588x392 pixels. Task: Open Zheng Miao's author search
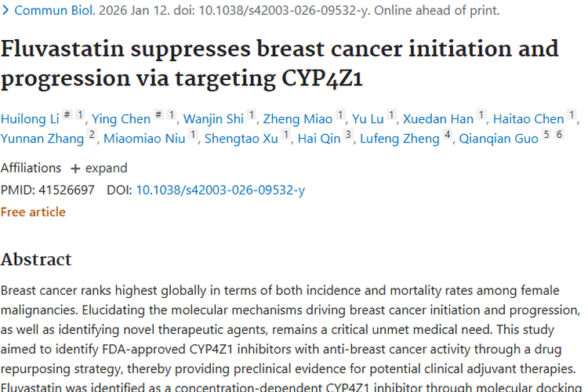[297, 119]
